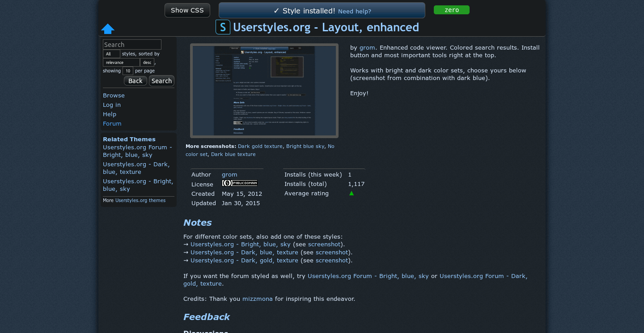Image resolution: width=644 pixels, height=333 pixels.
Task: Open related theme Userstyles.org - Dark, blue, texture
Action: pyautogui.click(x=136, y=168)
